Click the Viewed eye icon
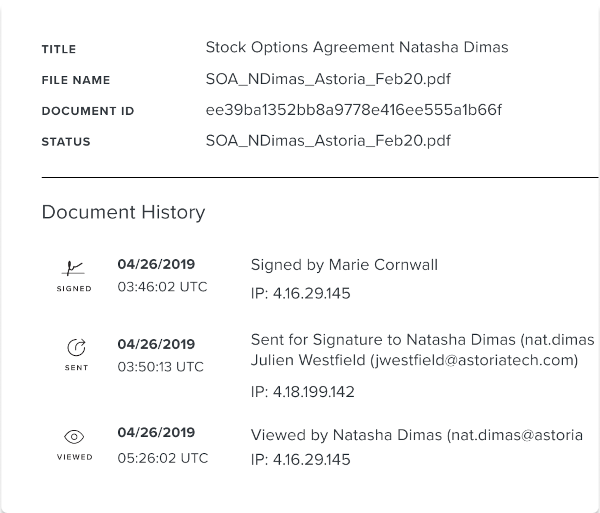Screen dimensions: 600x513 [x=74, y=436]
